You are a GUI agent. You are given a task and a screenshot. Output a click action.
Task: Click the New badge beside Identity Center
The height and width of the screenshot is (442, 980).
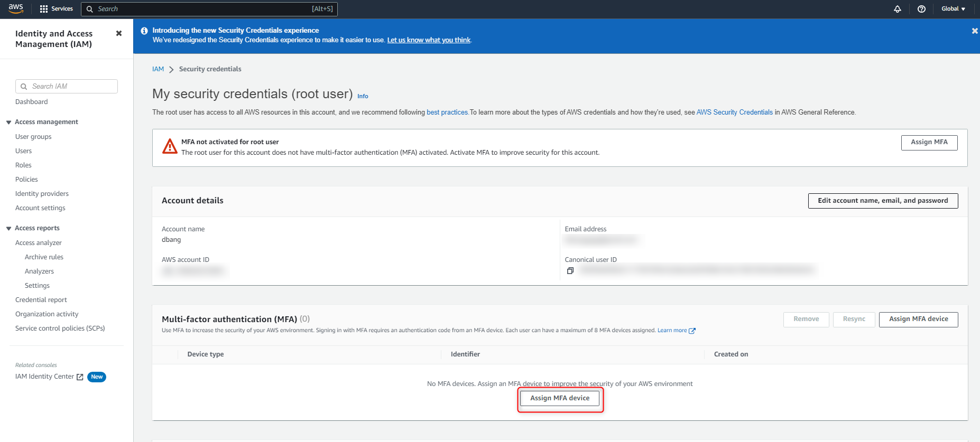(x=97, y=377)
